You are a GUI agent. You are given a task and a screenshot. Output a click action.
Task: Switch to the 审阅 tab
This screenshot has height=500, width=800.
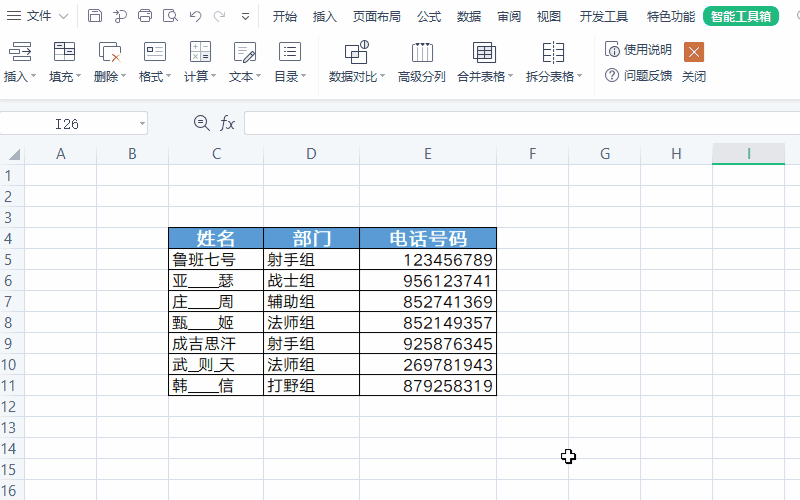click(509, 17)
